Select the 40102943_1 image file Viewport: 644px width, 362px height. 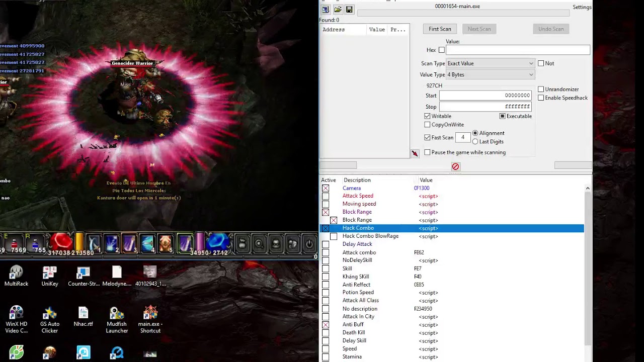point(150,276)
